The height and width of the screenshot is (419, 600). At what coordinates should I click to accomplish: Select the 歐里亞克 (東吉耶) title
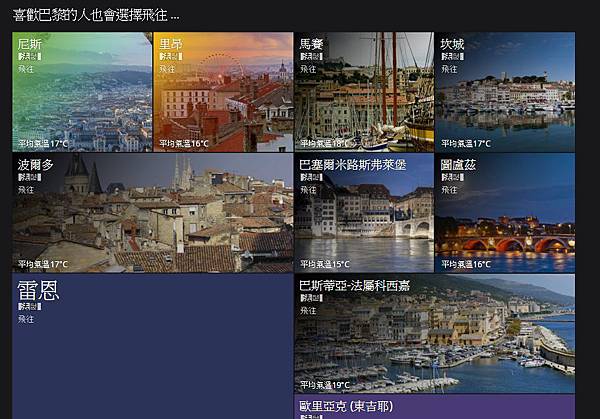pos(346,406)
